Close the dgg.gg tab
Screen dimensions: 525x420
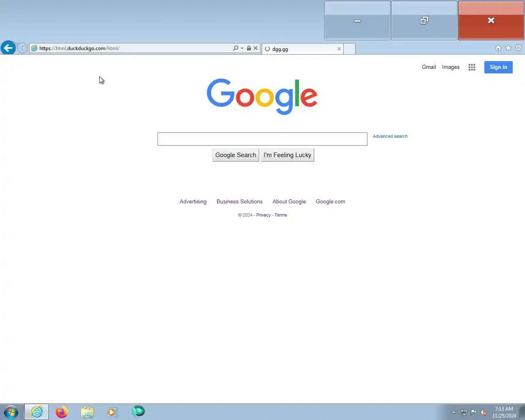point(339,49)
